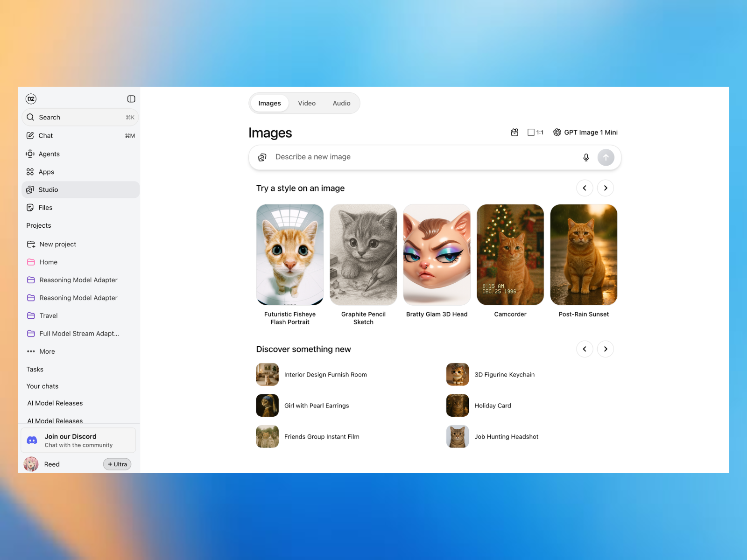Switch to the Audio tab
The width and height of the screenshot is (747, 560).
[x=341, y=103]
